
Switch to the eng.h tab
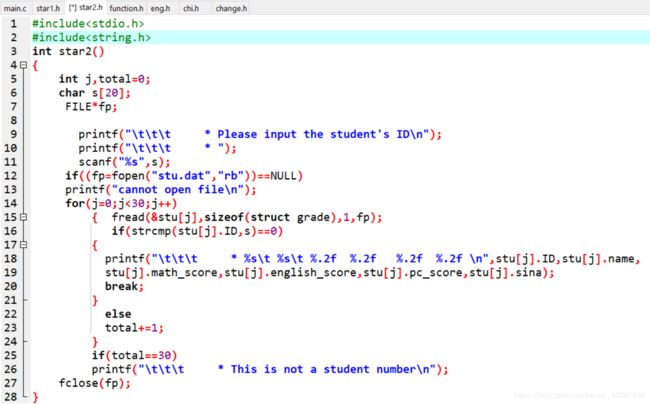pos(160,8)
